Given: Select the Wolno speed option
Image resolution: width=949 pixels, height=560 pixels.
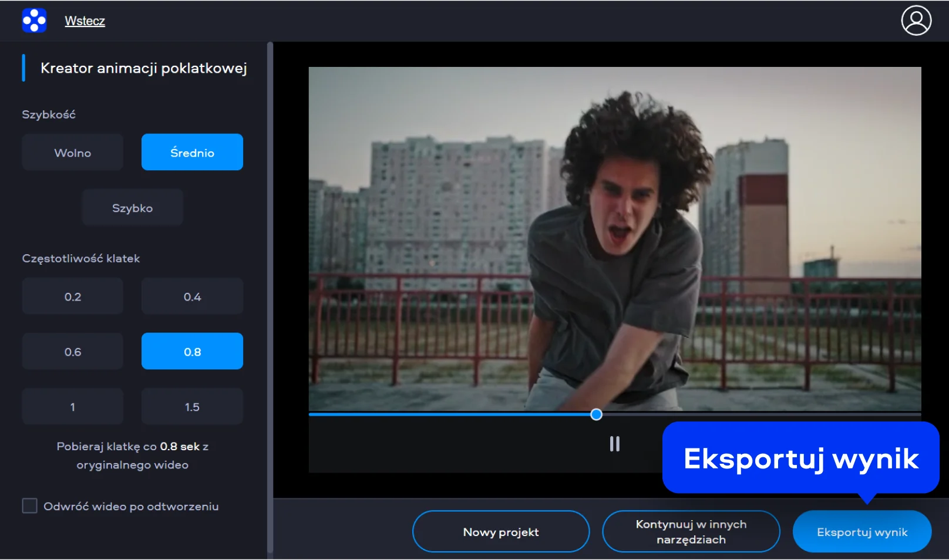Looking at the screenshot, I should [73, 153].
